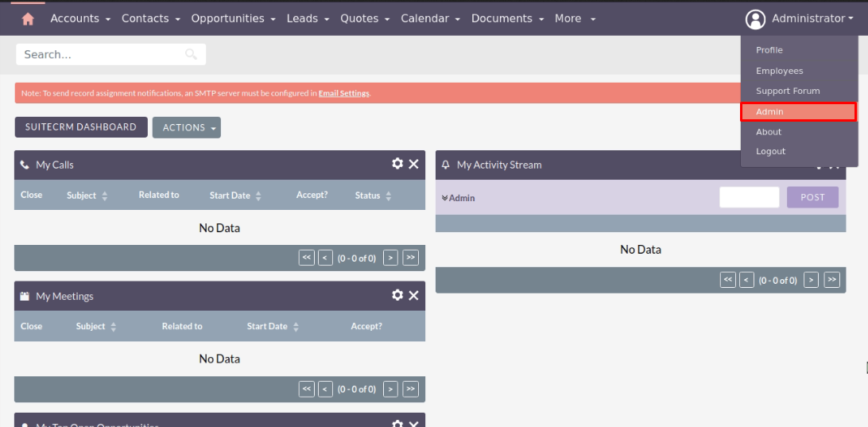Go to last page in My Calls

pyautogui.click(x=410, y=258)
